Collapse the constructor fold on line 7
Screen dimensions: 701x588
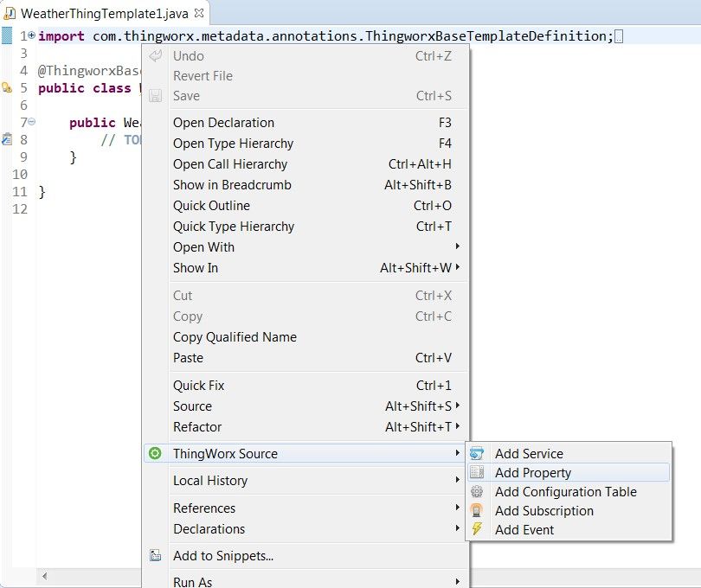click(31, 122)
